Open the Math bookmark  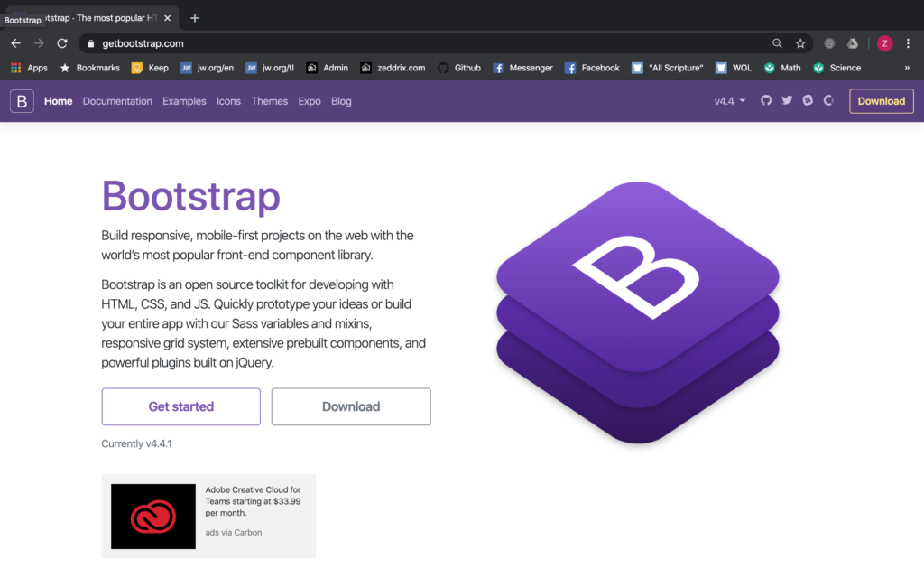782,68
